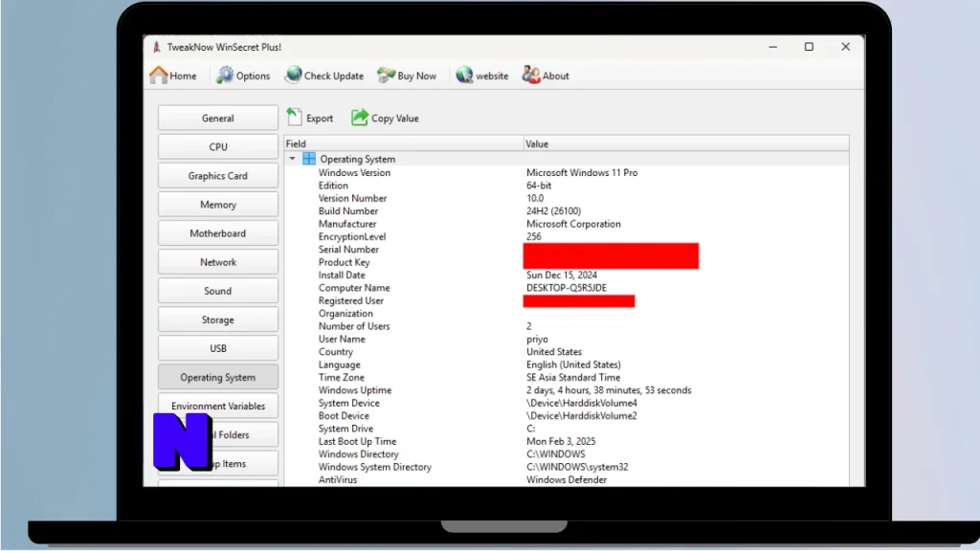Select the Language row
The height and width of the screenshot is (551, 980).
coord(567,364)
